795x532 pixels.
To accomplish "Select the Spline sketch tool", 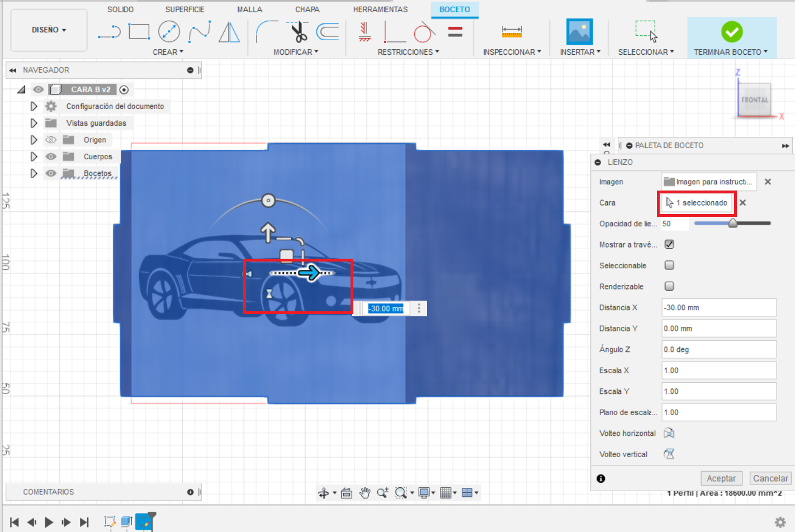I will click(x=200, y=32).
